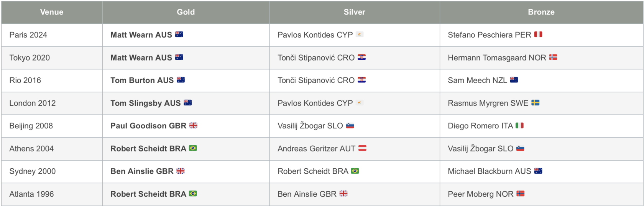Click Ben Ainslie GBR in Sydney 2000 gold

point(142,171)
